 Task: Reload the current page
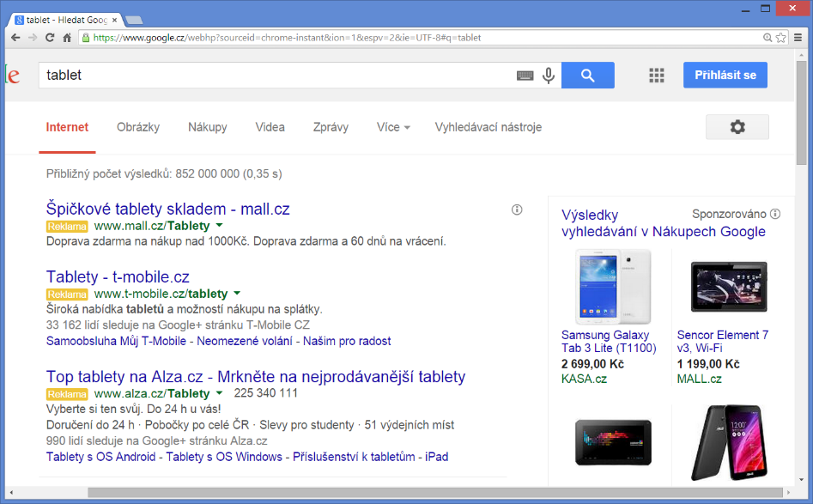(50, 38)
